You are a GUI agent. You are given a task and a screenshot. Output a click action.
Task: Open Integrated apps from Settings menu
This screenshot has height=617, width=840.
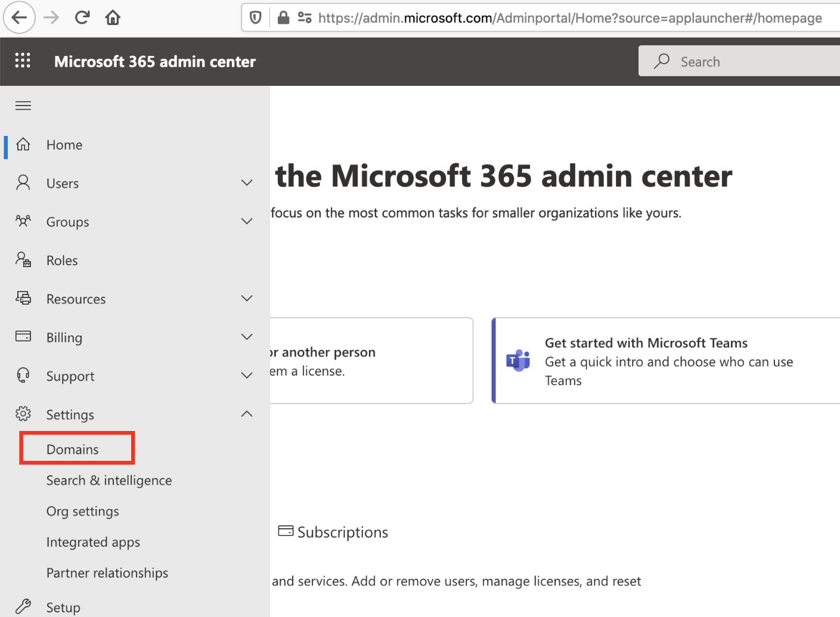(x=93, y=542)
